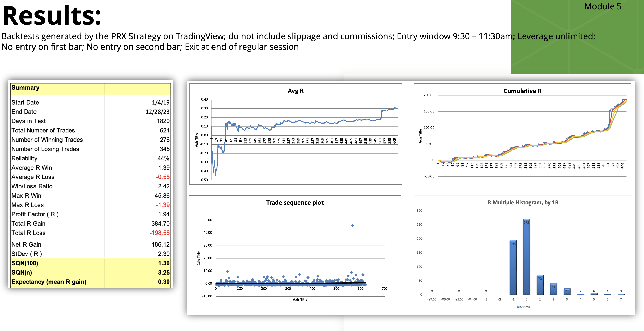
Task: Select the Axis Title below Trade sequence plot
Action: coord(300,300)
